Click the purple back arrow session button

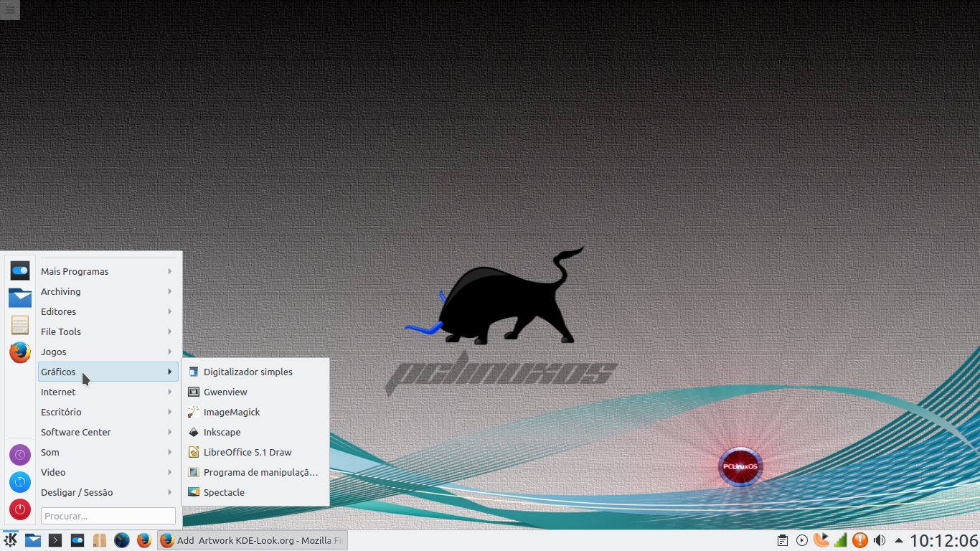pyautogui.click(x=20, y=454)
